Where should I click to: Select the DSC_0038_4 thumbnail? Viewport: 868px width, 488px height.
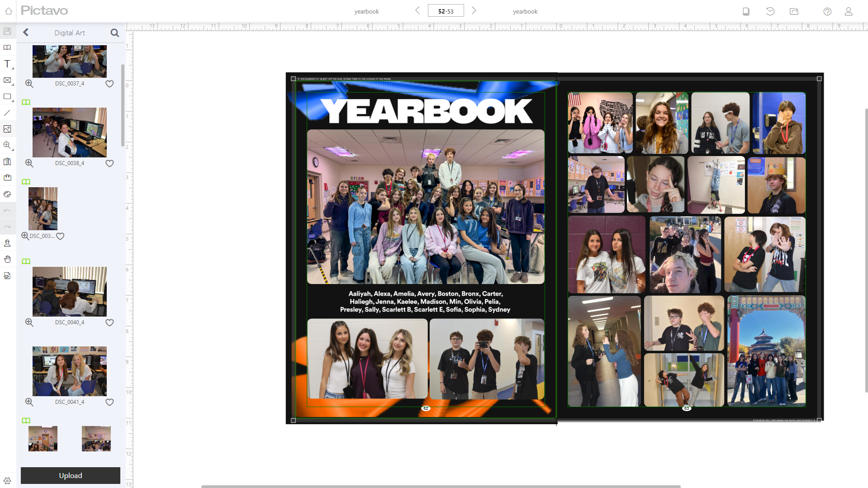click(x=70, y=133)
